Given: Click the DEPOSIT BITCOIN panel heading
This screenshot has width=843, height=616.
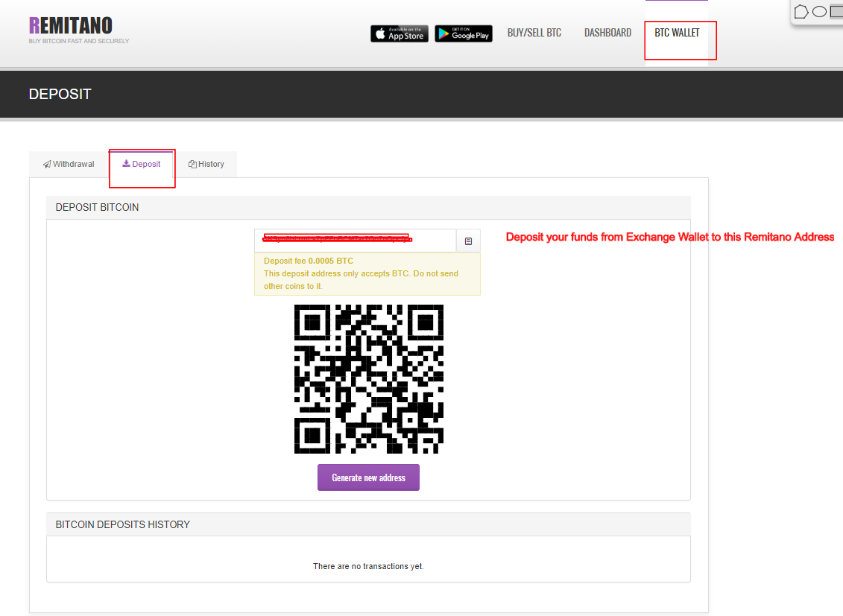Looking at the screenshot, I should pos(97,207).
